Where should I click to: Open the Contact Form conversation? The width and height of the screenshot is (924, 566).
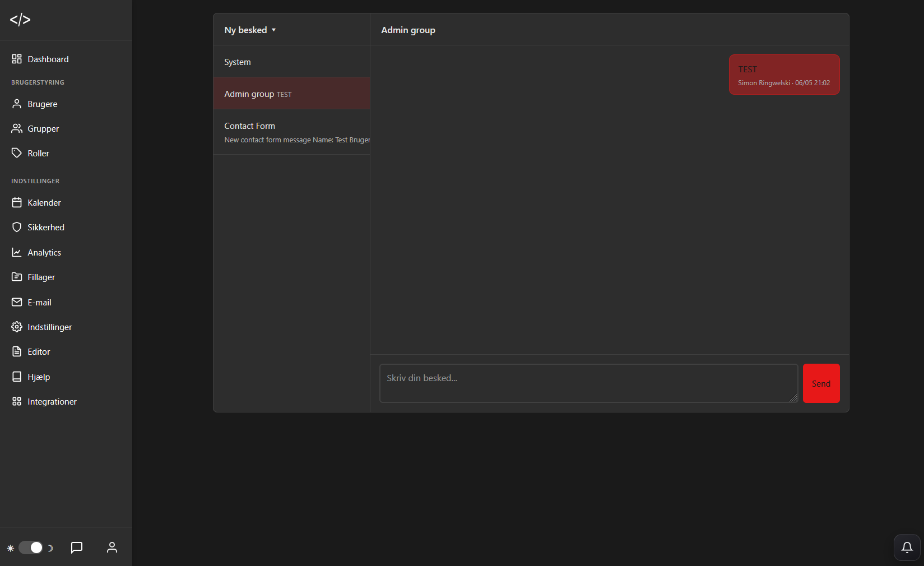click(291, 132)
